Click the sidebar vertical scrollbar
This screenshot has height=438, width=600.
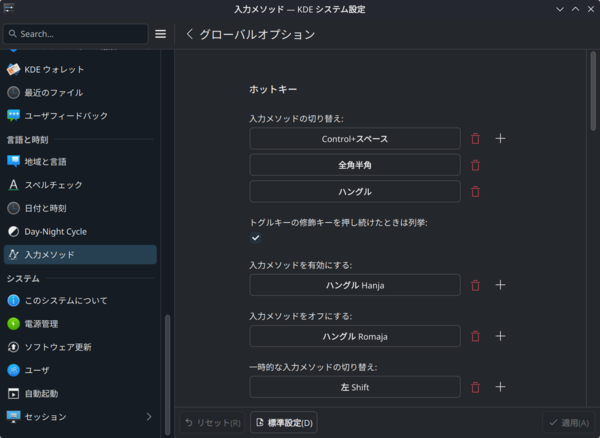pos(167,375)
